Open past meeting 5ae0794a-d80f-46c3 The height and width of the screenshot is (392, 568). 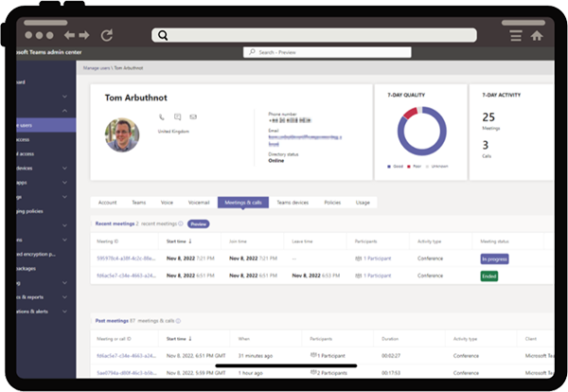point(127,373)
